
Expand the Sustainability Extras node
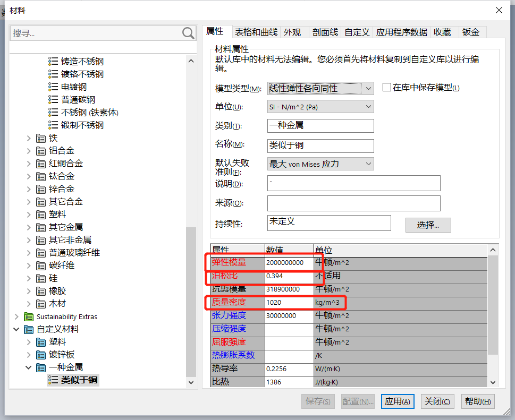coord(16,316)
